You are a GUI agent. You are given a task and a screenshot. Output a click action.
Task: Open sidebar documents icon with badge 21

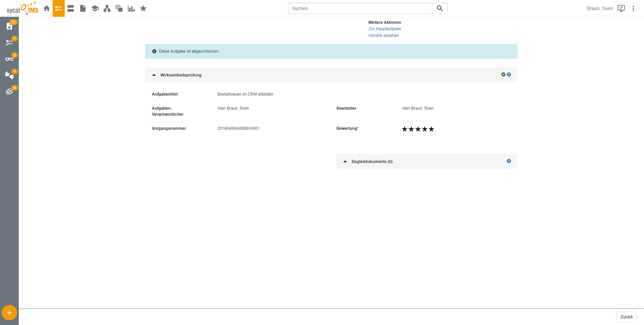[9, 26]
